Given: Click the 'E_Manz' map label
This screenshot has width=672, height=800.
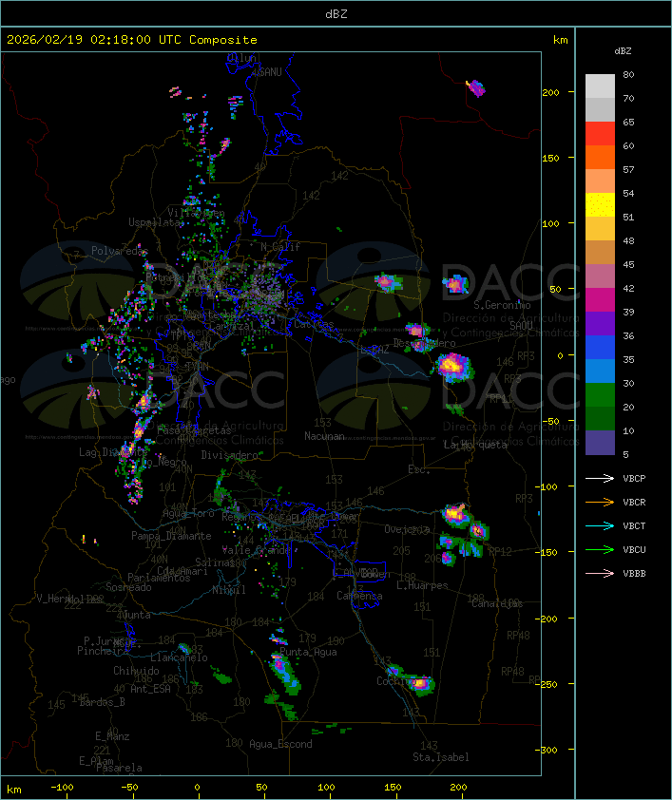Looking at the screenshot, I should click(x=112, y=736).
